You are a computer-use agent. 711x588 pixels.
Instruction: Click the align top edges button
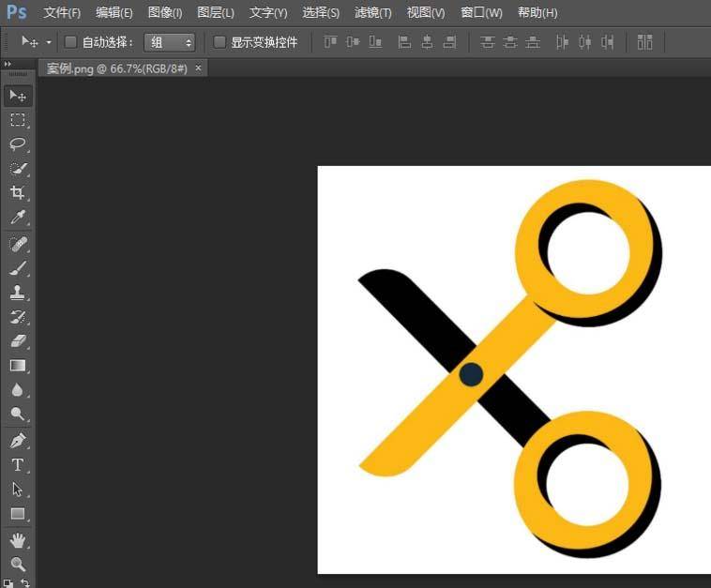(330, 42)
